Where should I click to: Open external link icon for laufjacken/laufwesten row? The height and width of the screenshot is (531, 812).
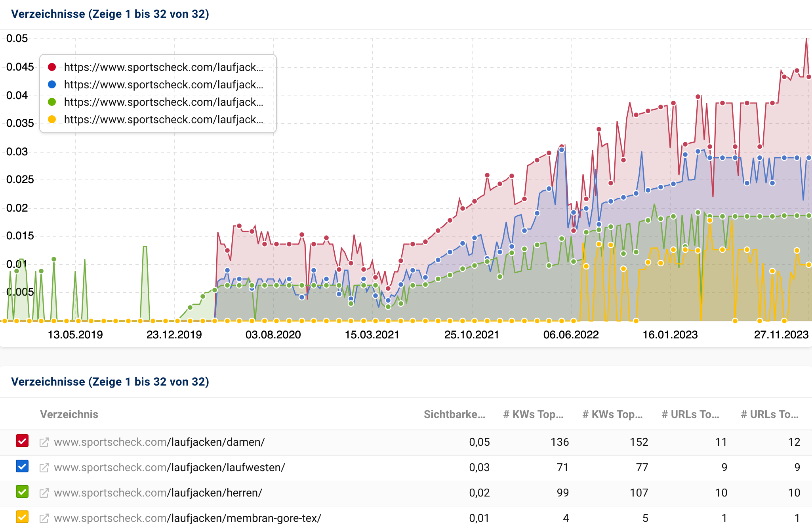pos(44,468)
